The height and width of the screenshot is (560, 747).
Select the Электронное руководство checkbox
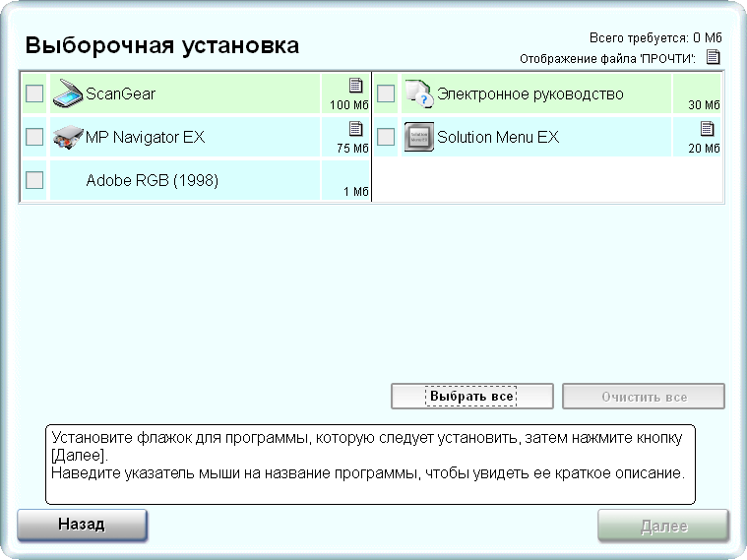click(386, 93)
